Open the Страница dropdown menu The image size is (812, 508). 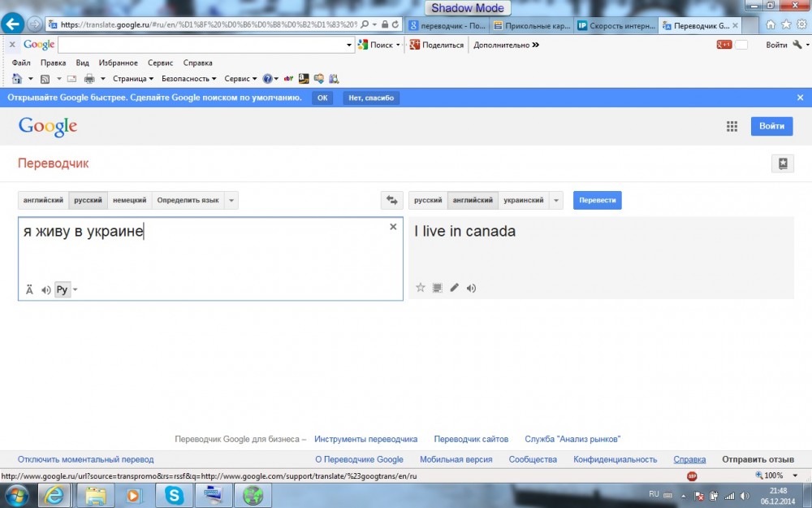coord(133,79)
